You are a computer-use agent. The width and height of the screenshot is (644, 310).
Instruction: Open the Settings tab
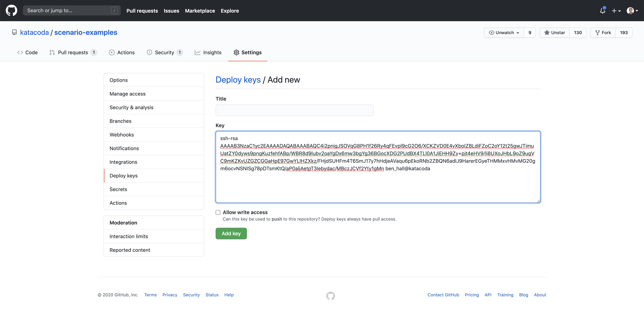247,52
